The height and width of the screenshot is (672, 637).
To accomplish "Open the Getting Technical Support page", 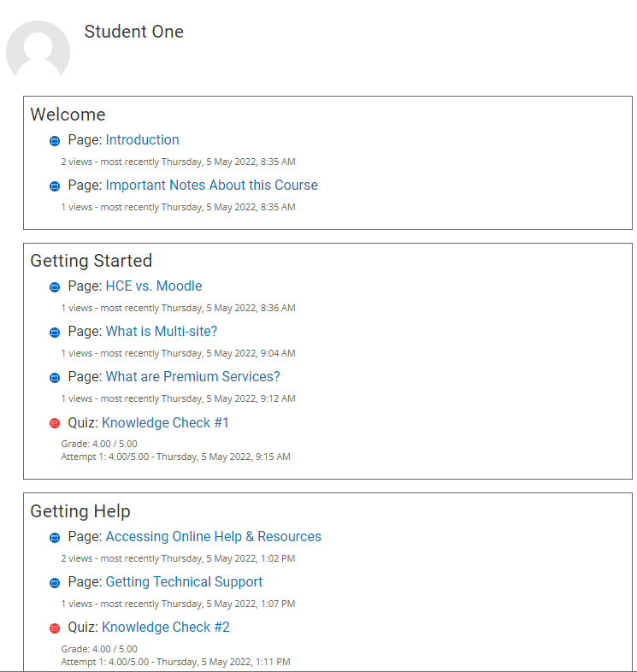I will 184,582.
